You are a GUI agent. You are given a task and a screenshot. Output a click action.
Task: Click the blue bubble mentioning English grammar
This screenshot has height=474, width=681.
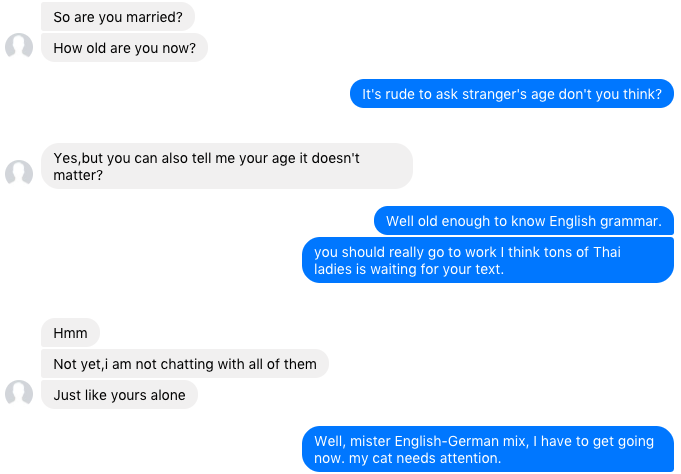523,221
